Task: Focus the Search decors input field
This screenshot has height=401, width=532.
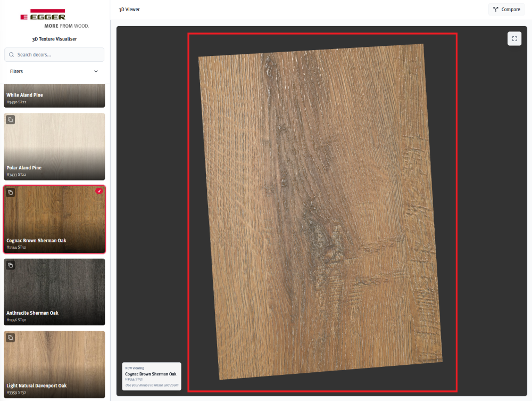Action: (x=54, y=55)
